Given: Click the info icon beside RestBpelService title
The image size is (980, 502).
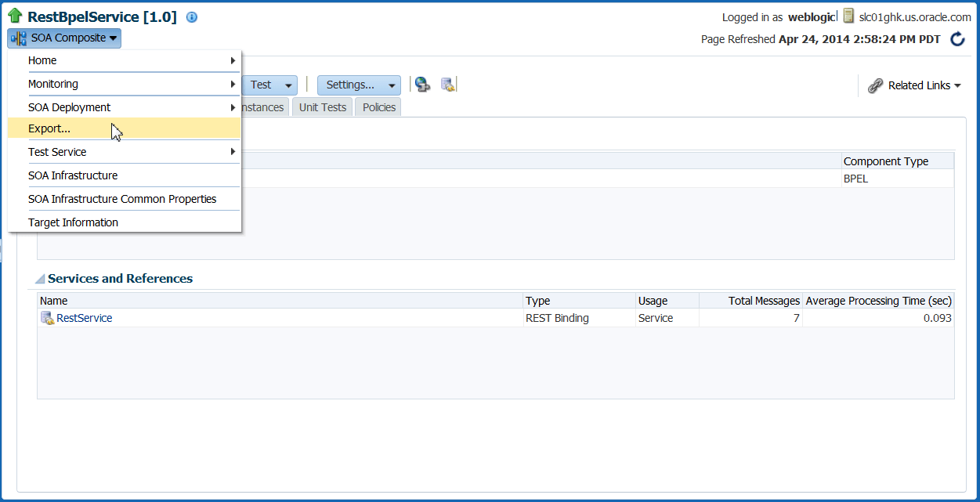Looking at the screenshot, I should click(x=192, y=17).
